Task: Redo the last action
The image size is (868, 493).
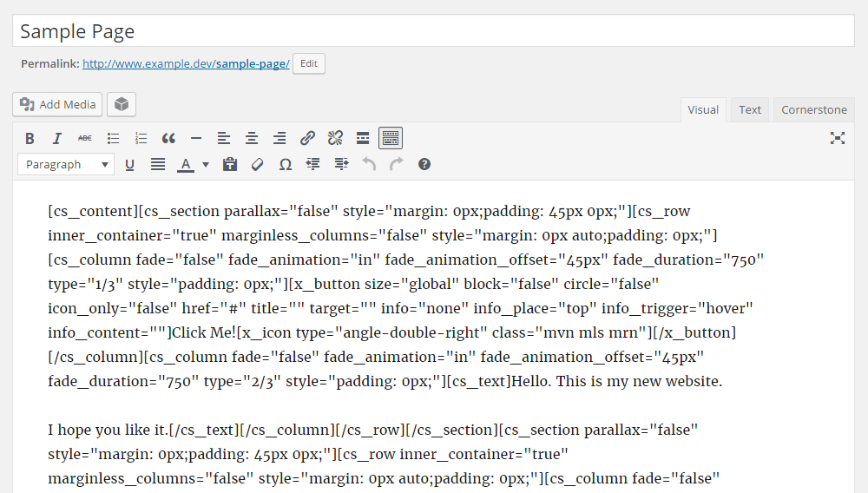Action: click(x=397, y=164)
